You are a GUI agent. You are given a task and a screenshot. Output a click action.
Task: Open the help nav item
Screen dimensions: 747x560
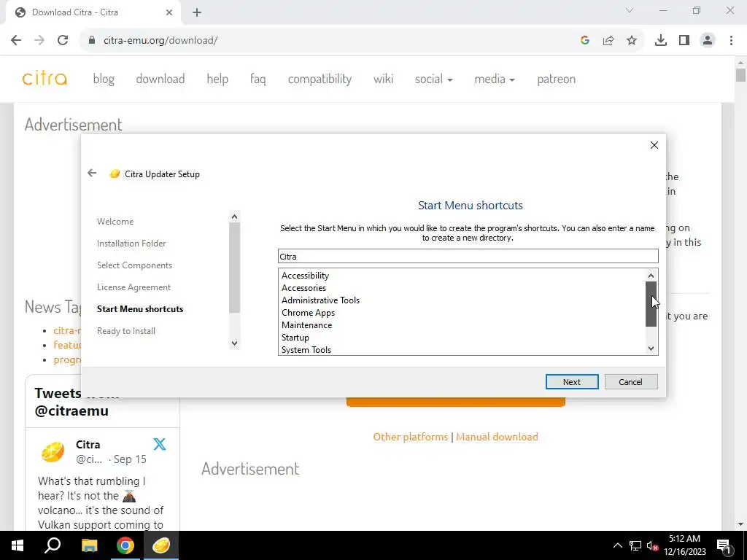coord(217,79)
